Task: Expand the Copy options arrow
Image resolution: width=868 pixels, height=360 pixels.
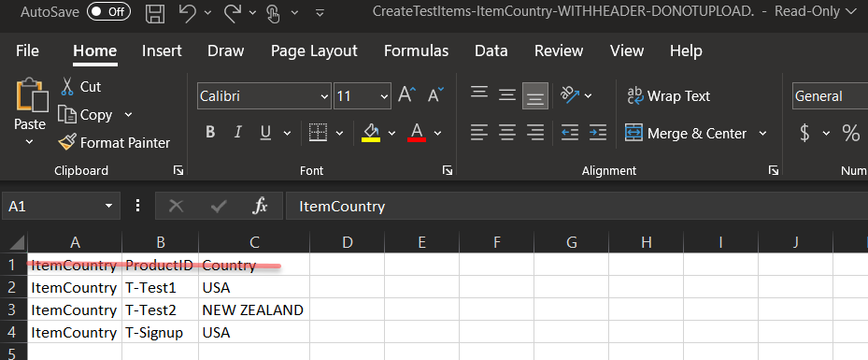Action: click(x=128, y=115)
